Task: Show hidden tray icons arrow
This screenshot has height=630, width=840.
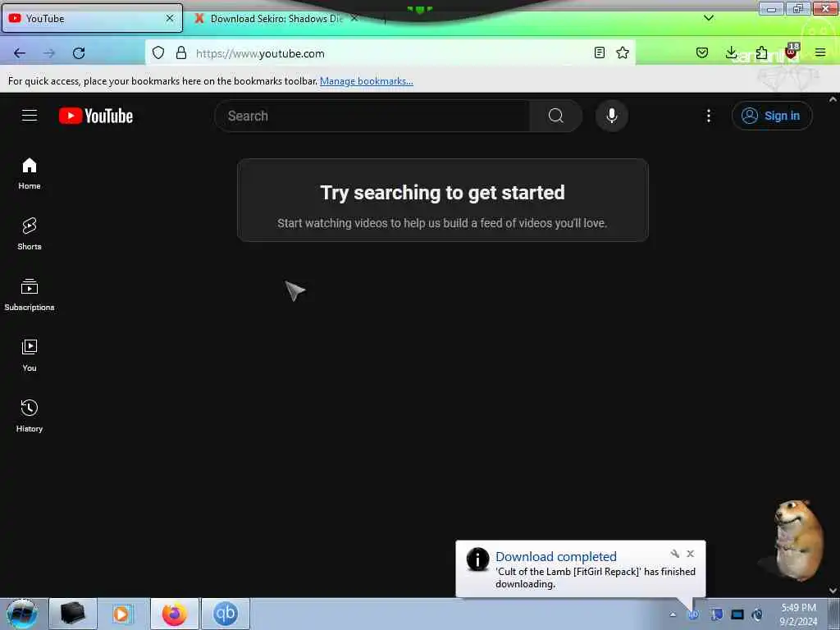Action: tap(673, 614)
